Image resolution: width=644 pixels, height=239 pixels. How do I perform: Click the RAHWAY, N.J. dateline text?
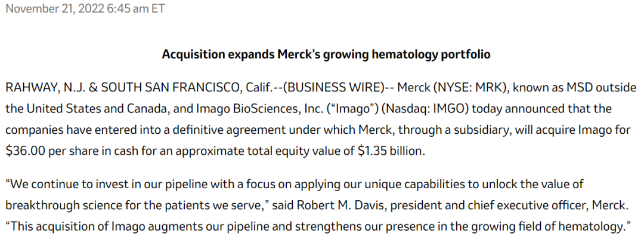44,88
